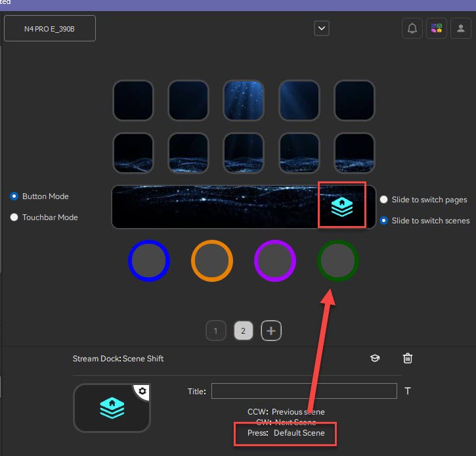Image resolution: width=476 pixels, height=456 pixels.
Task: Open the colorful plugin store icon
Action: pos(436,28)
